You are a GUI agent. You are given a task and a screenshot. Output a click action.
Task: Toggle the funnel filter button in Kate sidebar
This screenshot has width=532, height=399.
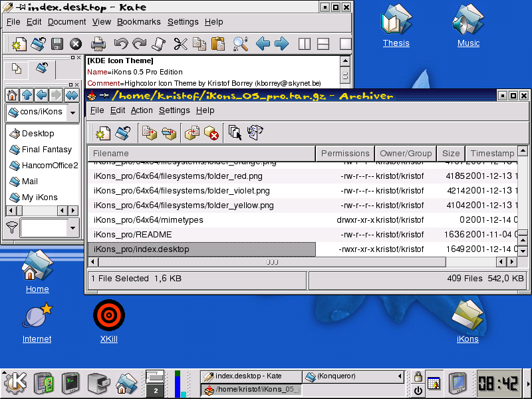pos(12,227)
